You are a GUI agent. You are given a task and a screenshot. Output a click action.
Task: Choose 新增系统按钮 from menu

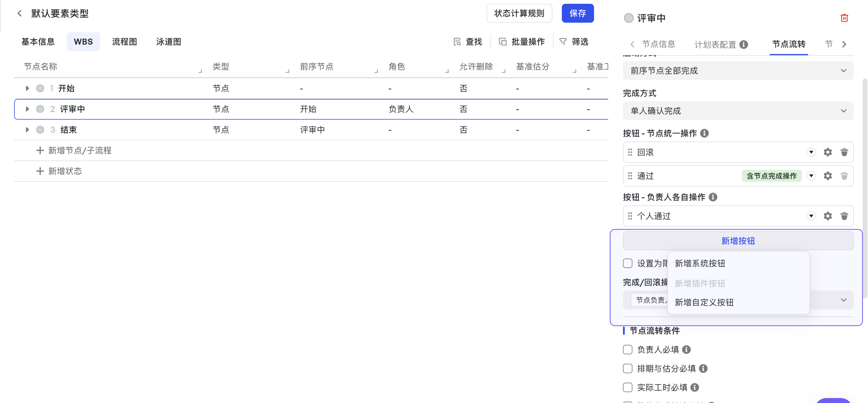[x=738, y=263]
